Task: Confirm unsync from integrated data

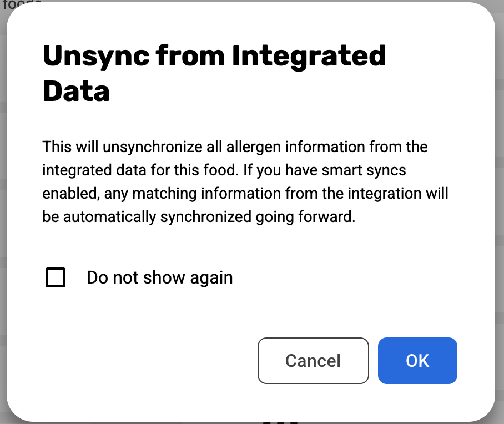Action: [x=417, y=361]
